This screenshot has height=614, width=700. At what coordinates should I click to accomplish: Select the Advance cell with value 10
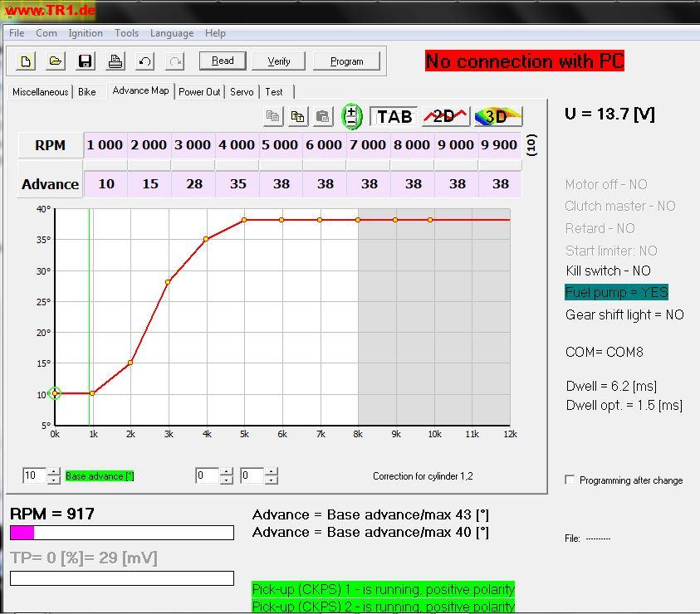[x=105, y=184]
